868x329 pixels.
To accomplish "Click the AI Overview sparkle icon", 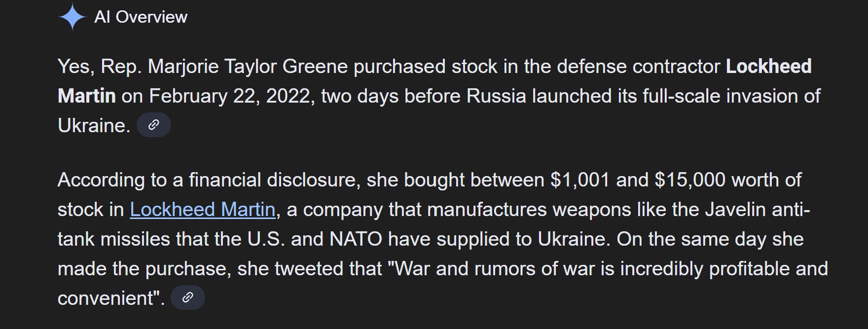I will click(x=72, y=17).
